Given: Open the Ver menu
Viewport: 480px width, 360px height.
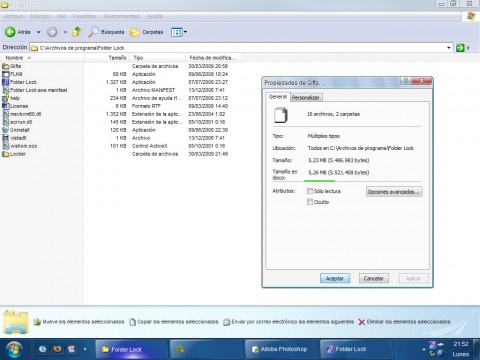Looking at the screenshot, I should pos(61,16).
